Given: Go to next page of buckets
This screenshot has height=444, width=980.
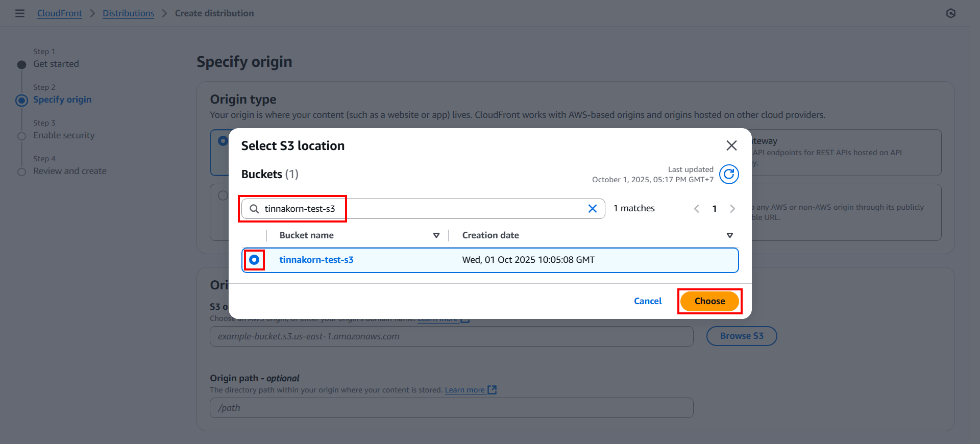Looking at the screenshot, I should [732, 209].
